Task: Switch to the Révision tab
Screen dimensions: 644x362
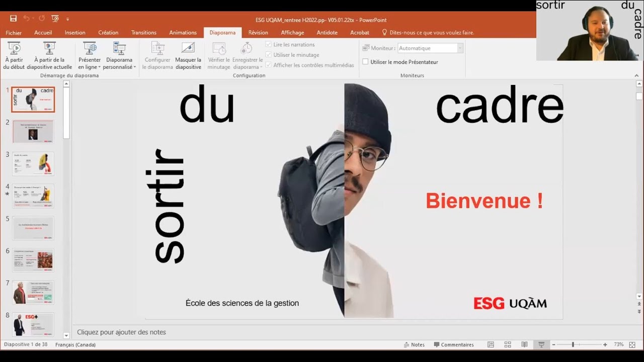Action: point(258,33)
